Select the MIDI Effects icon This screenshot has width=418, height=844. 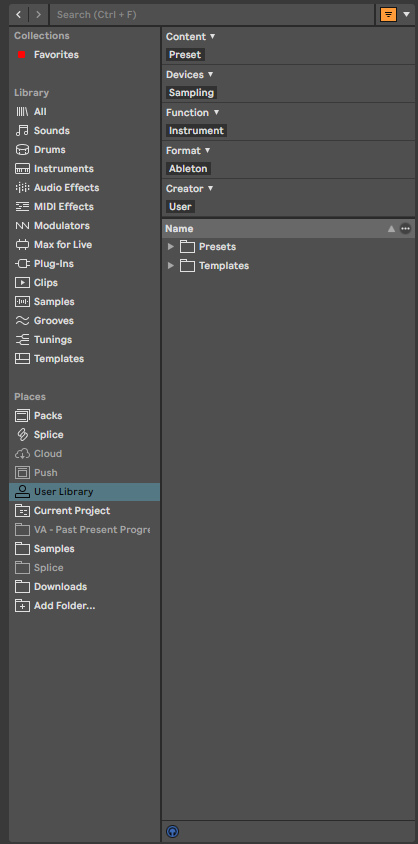pyautogui.click(x=22, y=207)
